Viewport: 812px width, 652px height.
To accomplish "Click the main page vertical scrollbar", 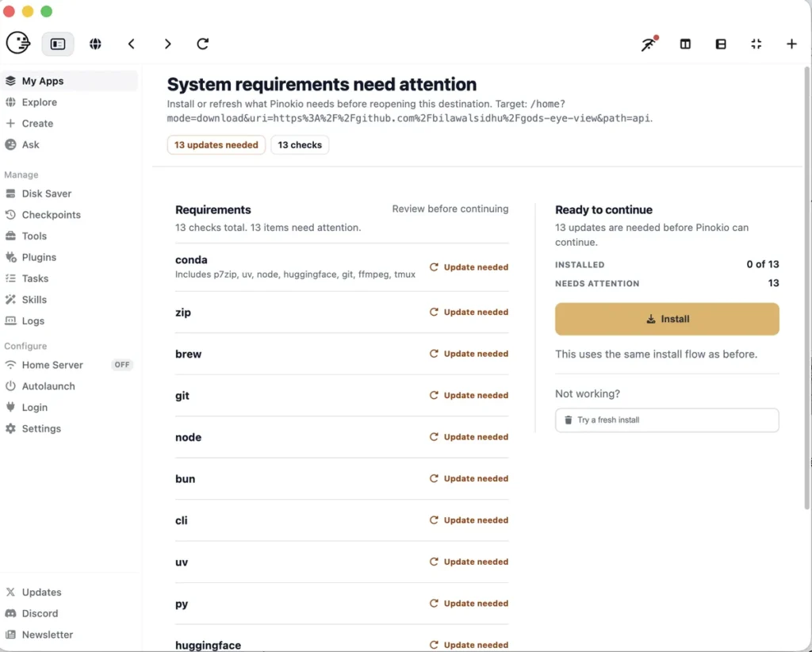I will click(806, 287).
